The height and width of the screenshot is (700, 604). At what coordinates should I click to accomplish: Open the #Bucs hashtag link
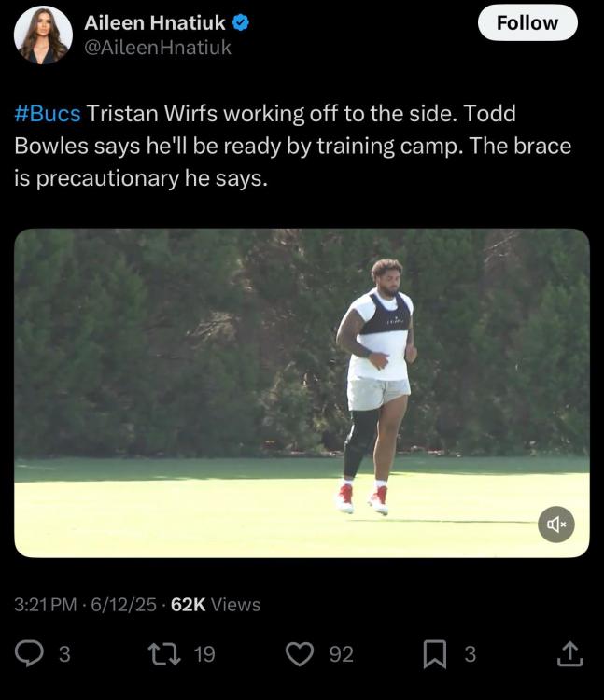(x=48, y=114)
